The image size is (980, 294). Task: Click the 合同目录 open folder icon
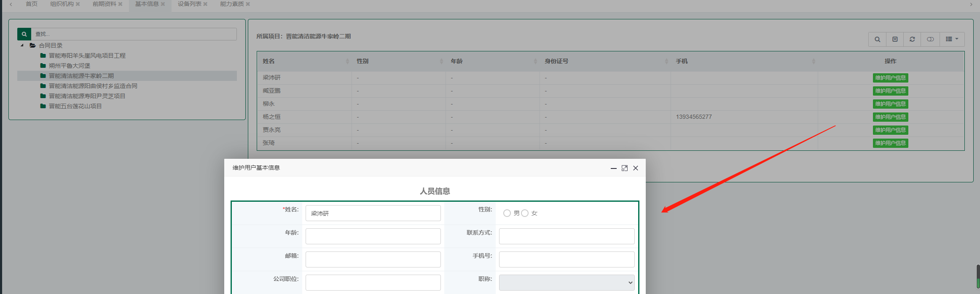[32, 45]
